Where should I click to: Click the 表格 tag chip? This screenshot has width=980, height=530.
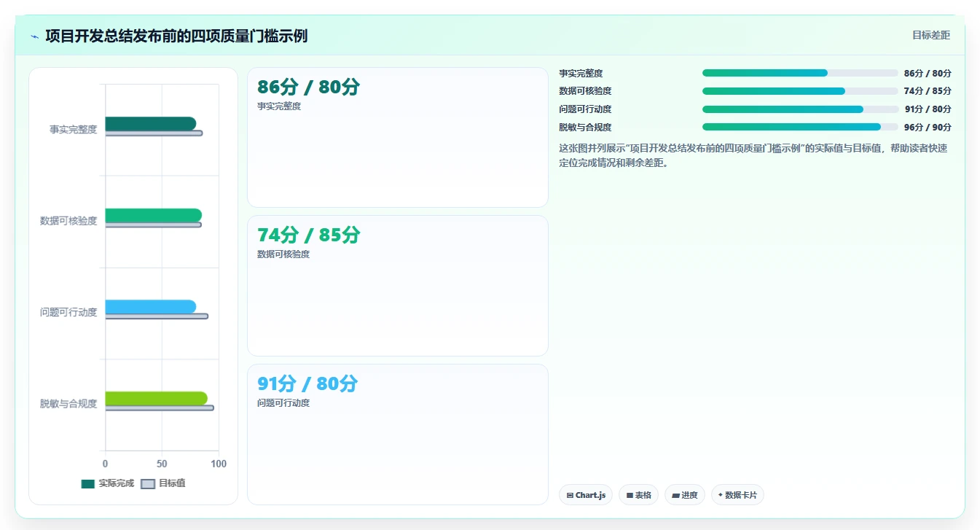click(638, 495)
